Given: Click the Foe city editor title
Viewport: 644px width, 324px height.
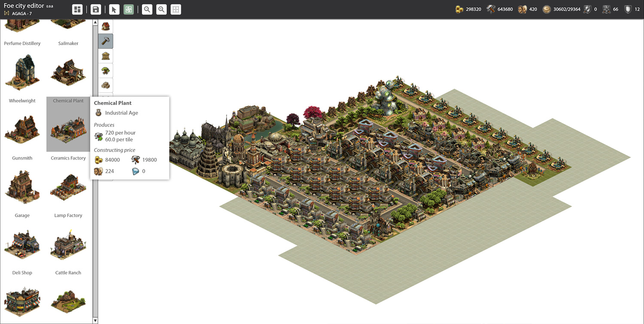Looking at the screenshot, I should coord(24,6).
